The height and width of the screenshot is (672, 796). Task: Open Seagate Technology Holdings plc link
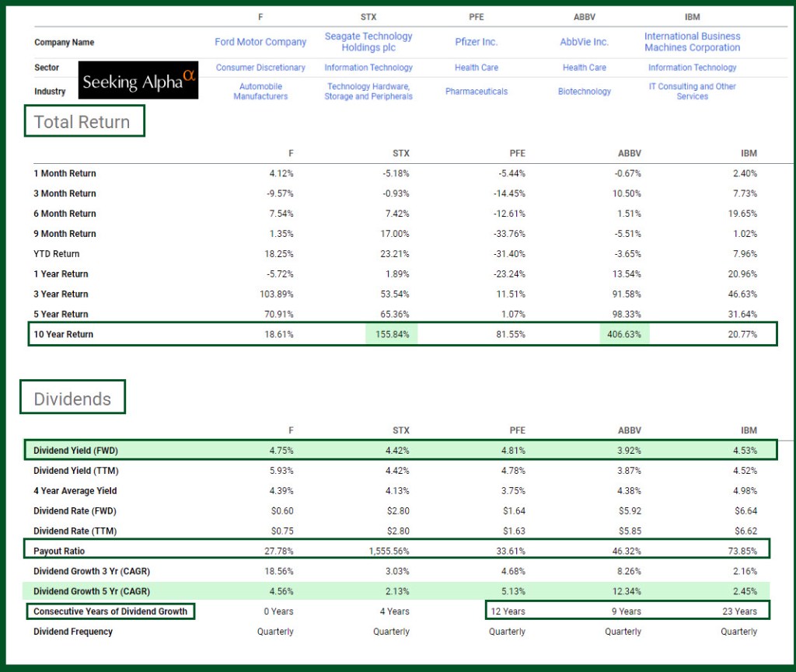[x=368, y=42]
